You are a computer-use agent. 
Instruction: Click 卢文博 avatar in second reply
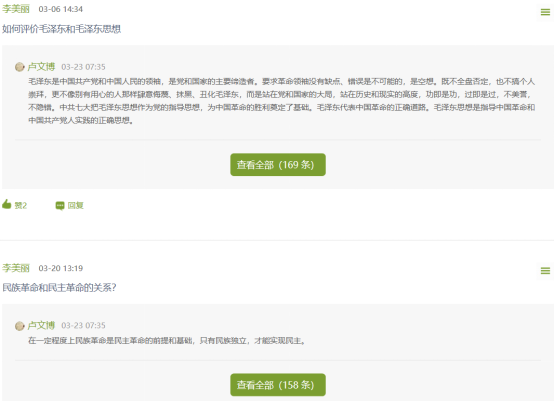pyautogui.click(x=19, y=325)
